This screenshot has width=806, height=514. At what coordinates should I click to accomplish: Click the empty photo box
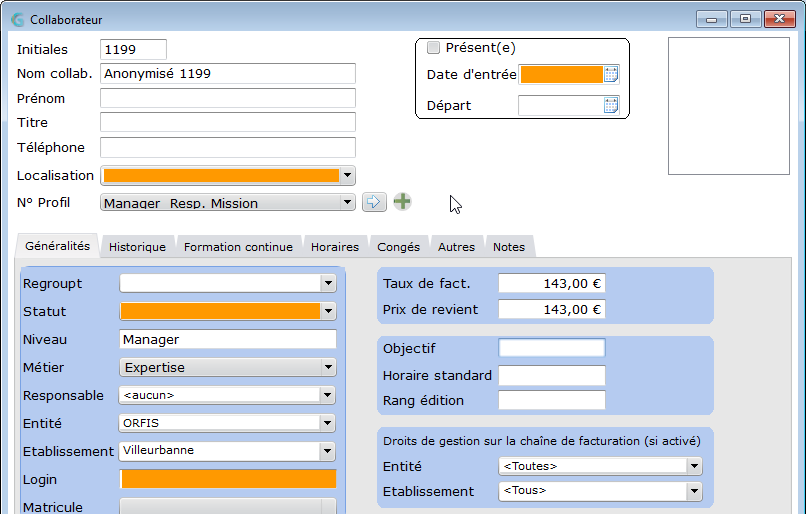728,106
